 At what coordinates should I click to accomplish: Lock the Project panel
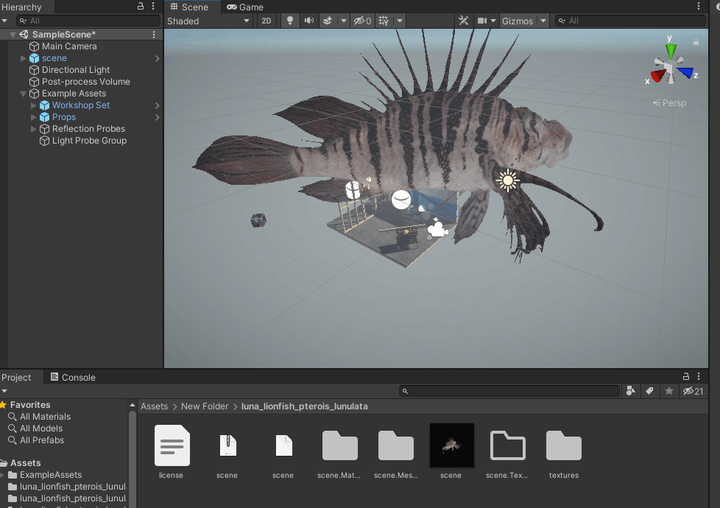[686, 376]
